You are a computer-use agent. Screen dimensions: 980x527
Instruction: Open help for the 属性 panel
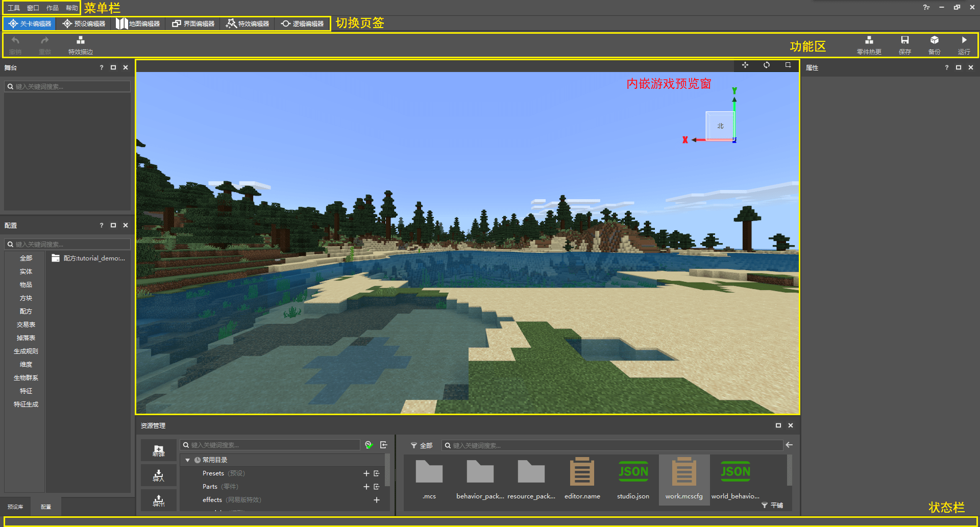click(x=947, y=67)
